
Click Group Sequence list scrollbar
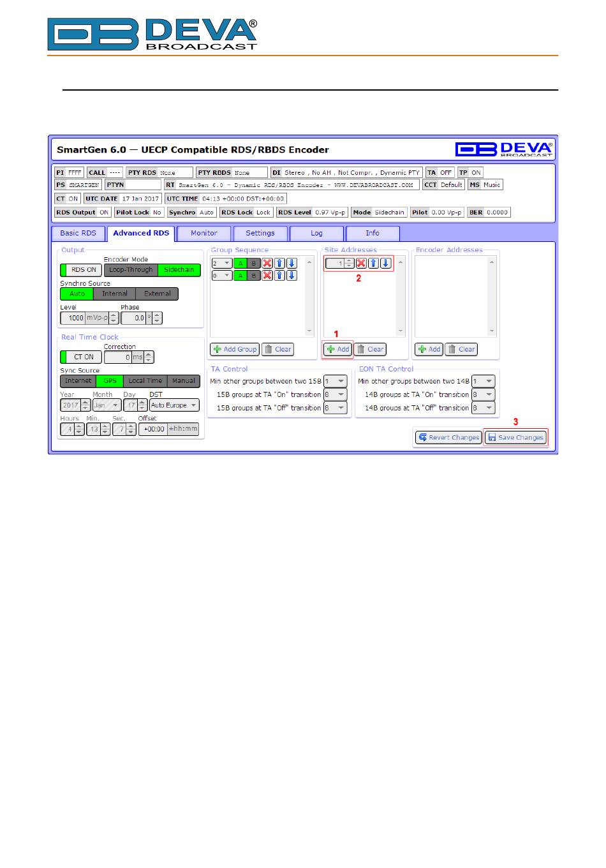click(x=310, y=297)
